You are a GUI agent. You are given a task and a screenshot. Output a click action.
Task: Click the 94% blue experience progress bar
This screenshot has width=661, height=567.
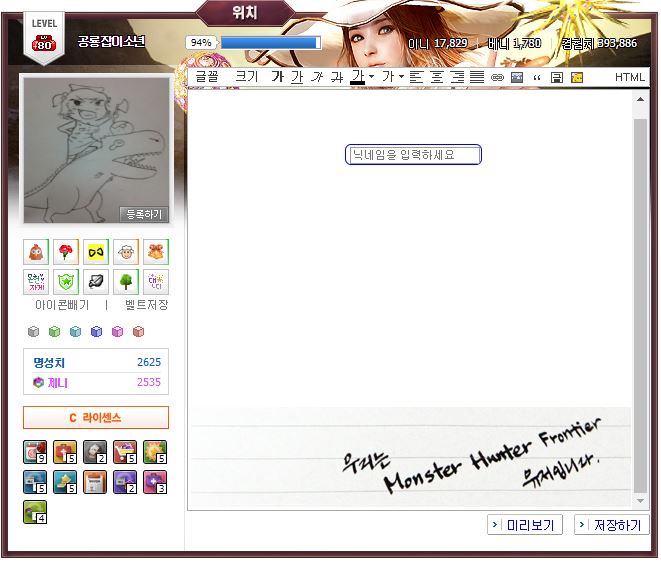(270, 43)
